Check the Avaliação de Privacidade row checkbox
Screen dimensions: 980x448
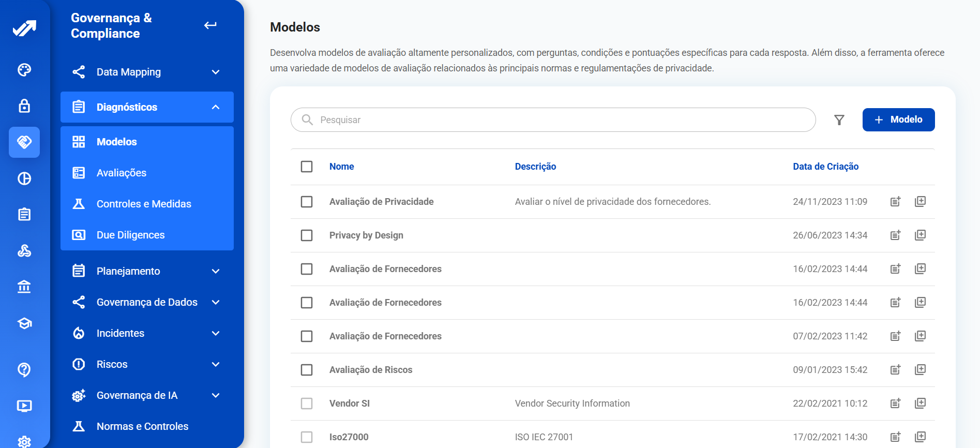pos(307,202)
